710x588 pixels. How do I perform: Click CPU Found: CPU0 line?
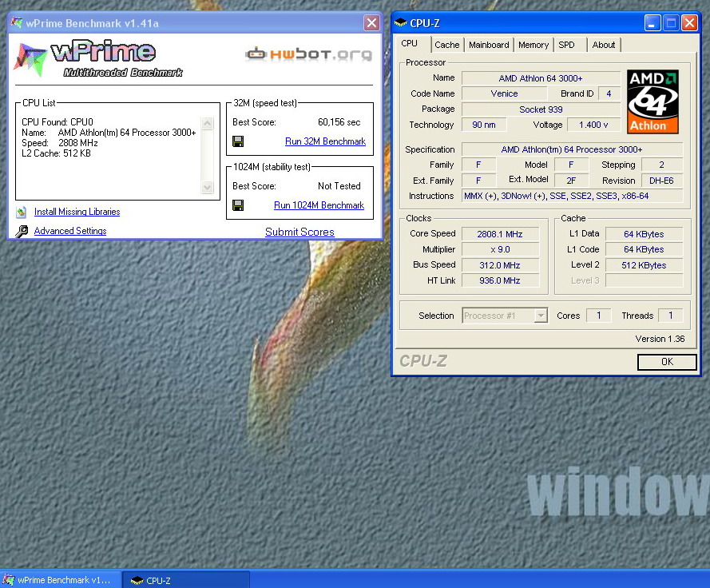tap(58, 122)
